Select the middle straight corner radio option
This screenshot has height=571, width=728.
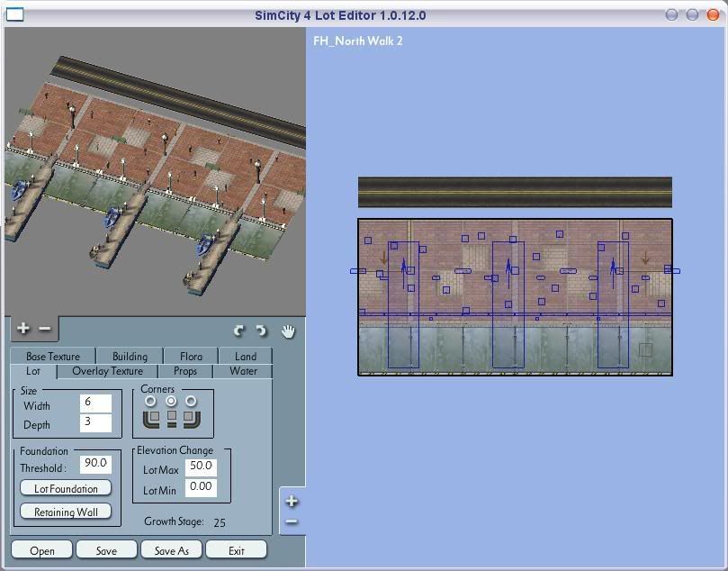point(171,401)
